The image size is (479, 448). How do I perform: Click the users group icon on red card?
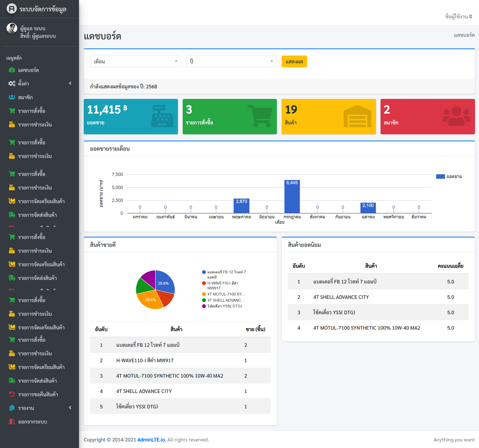click(456, 116)
